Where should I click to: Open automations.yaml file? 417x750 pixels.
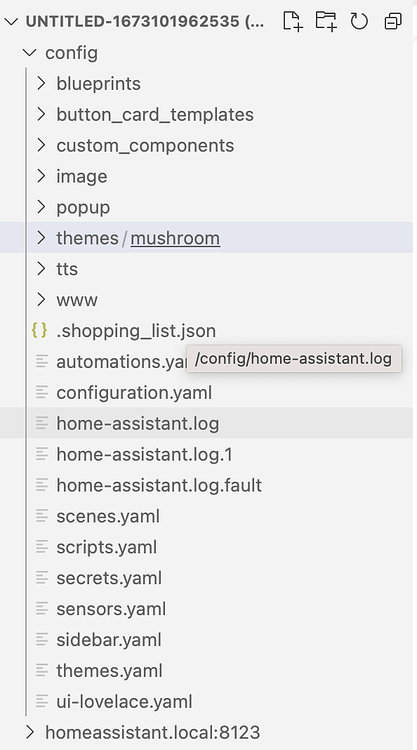pyautogui.click(x=121, y=362)
